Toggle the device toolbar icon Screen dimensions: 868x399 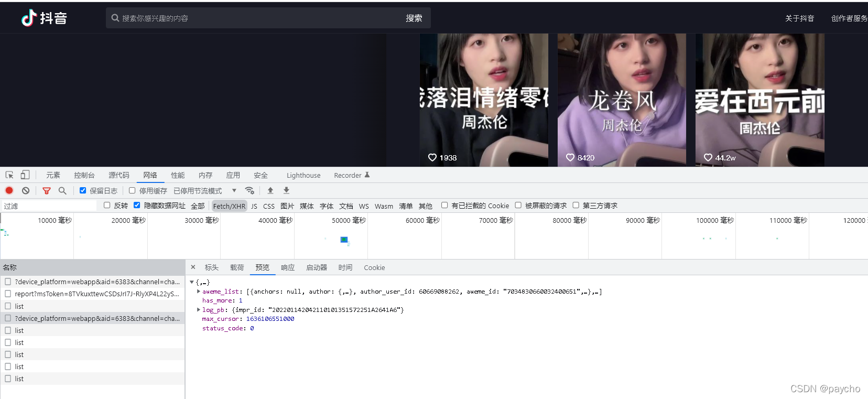tap(25, 175)
